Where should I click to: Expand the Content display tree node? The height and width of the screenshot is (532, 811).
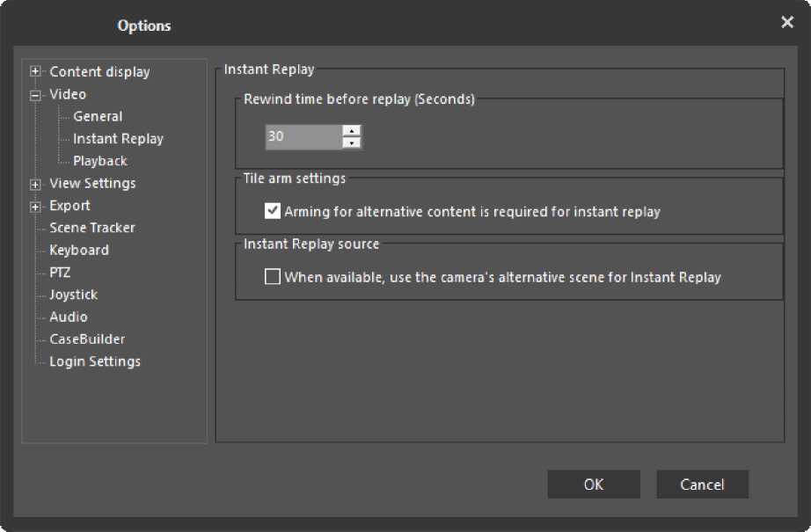[35, 72]
